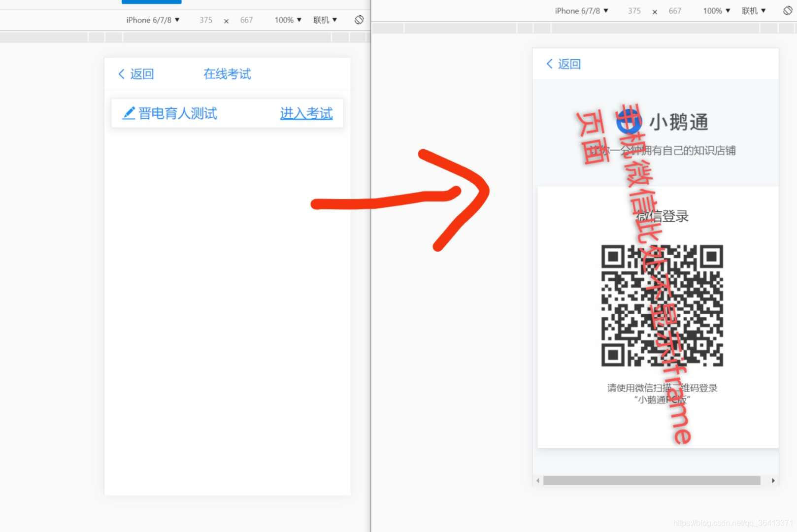The image size is (797, 532).
Task: Open 联机 network dropdown in right pane
Action: pyautogui.click(x=754, y=11)
